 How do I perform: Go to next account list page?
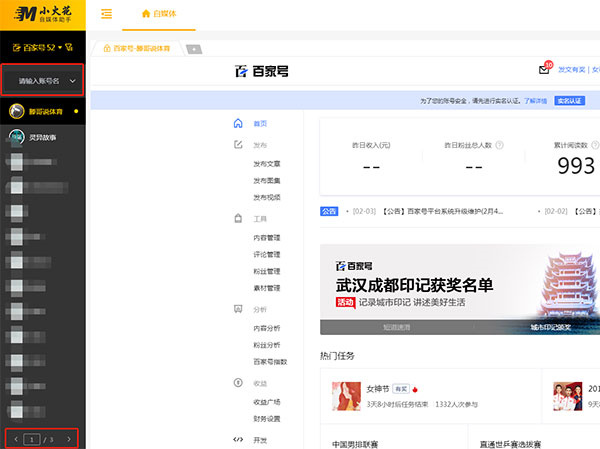tap(69, 439)
